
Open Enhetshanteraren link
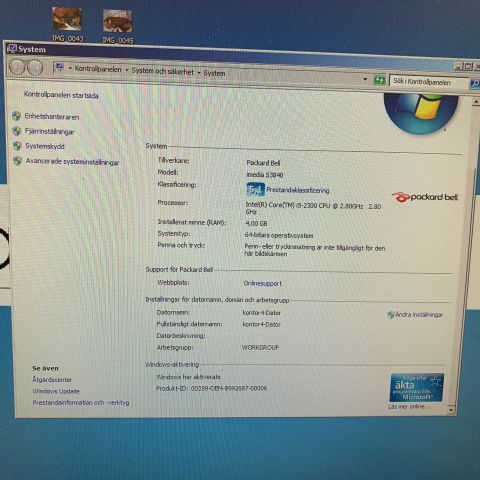(x=52, y=117)
